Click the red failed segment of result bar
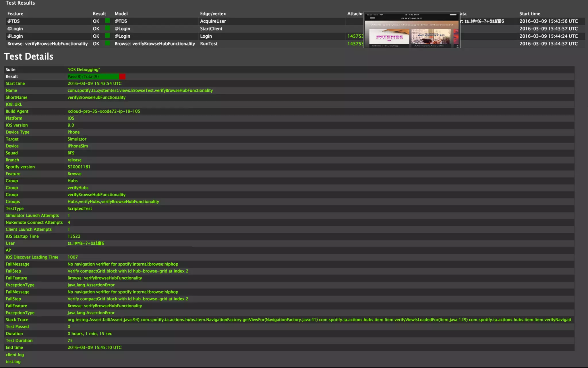 pyautogui.click(x=122, y=76)
